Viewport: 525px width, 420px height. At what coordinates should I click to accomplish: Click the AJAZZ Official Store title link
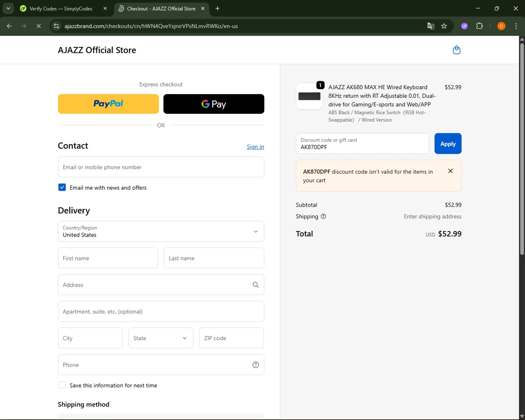(x=97, y=50)
